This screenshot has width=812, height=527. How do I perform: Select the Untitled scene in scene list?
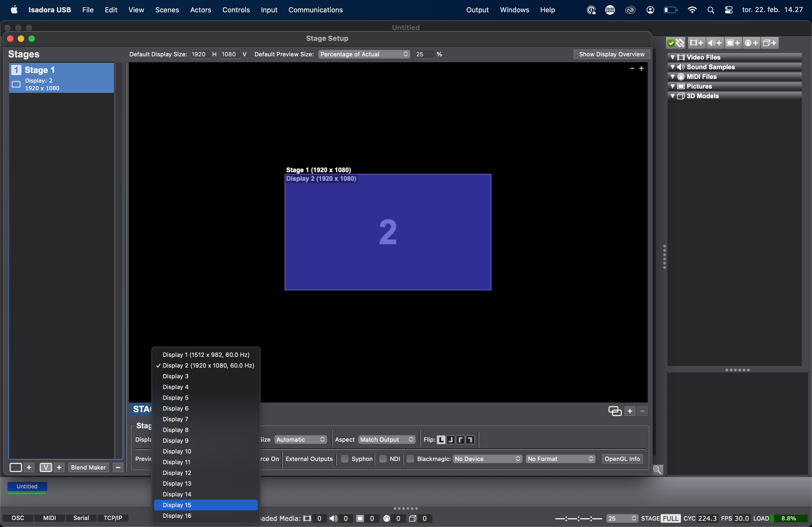click(x=27, y=486)
